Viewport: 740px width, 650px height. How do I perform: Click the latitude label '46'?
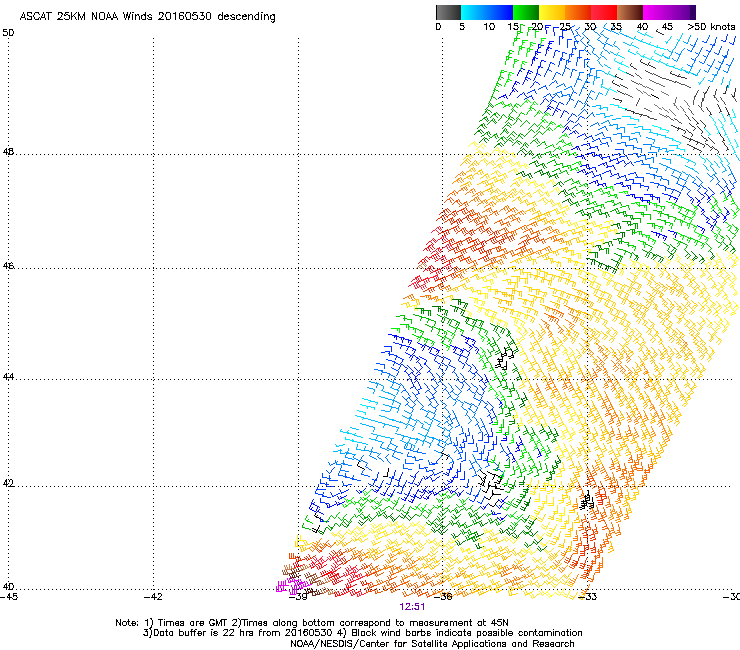(8, 266)
